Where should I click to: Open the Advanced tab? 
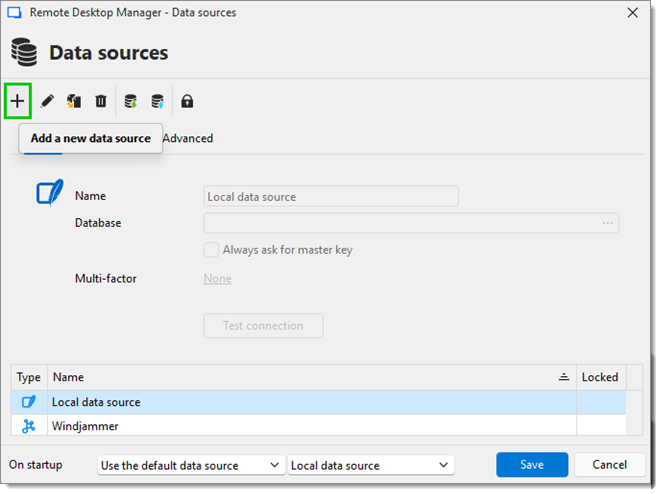188,138
